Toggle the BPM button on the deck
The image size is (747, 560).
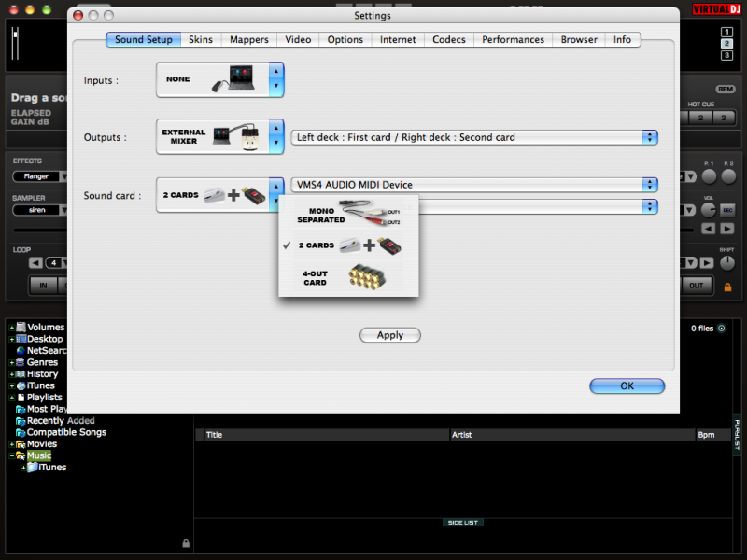click(726, 89)
